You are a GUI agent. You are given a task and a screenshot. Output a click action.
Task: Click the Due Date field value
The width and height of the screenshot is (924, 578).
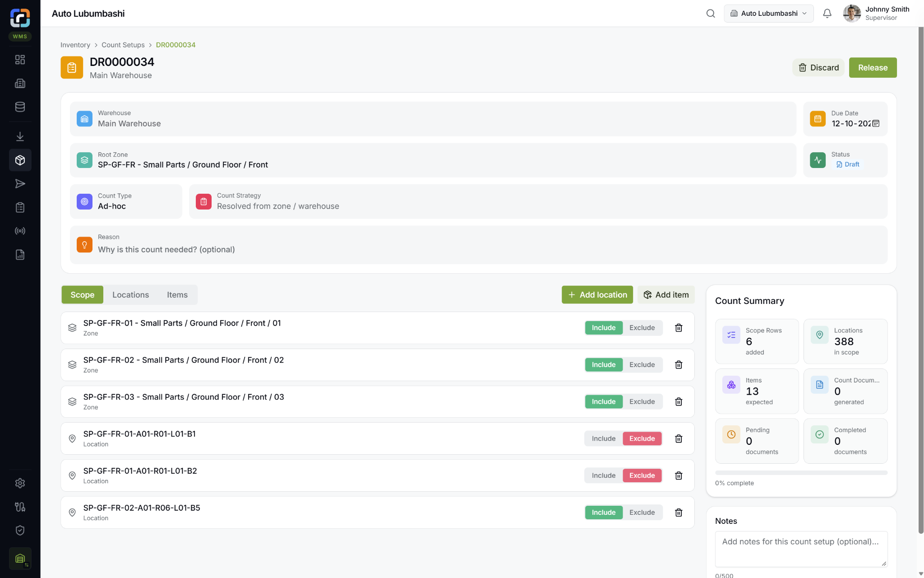[851, 124]
